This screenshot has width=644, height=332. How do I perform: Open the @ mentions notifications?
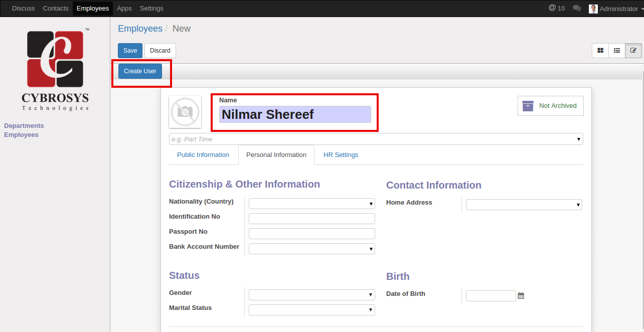pyautogui.click(x=557, y=9)
